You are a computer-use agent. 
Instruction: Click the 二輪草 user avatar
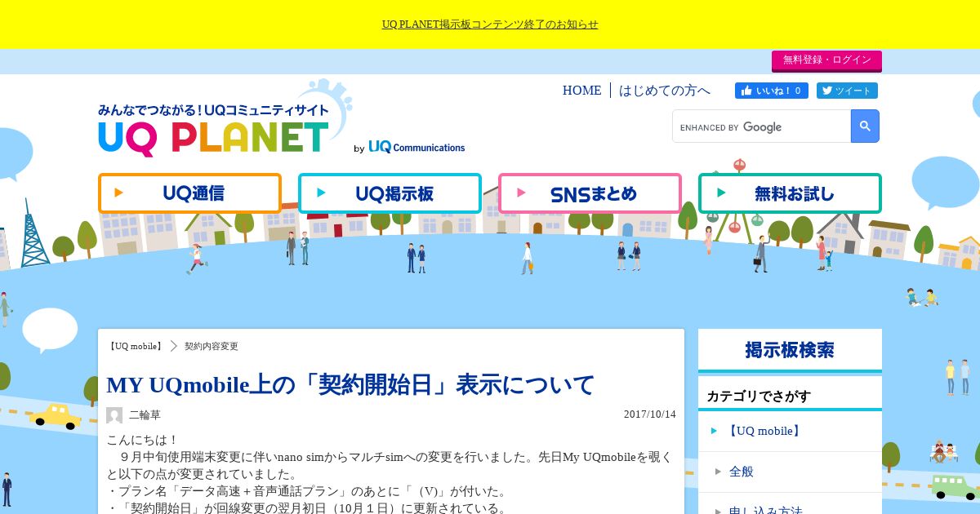click(114, 415)
